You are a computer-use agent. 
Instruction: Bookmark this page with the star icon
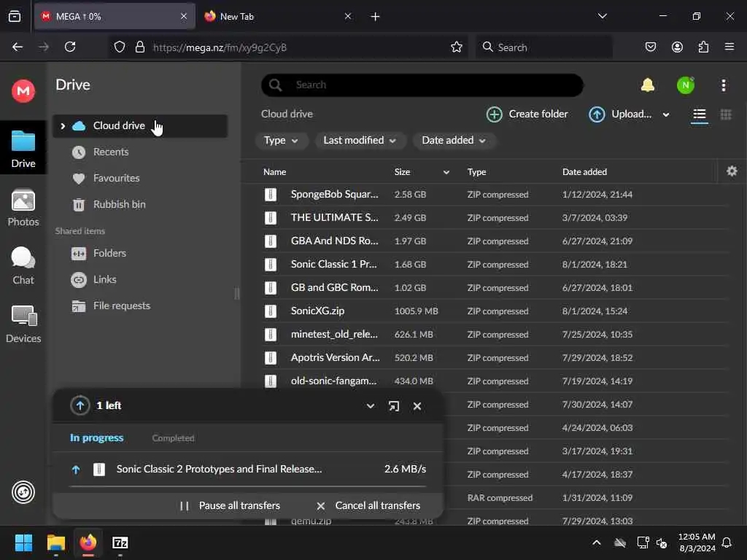[x=457, y=47]
